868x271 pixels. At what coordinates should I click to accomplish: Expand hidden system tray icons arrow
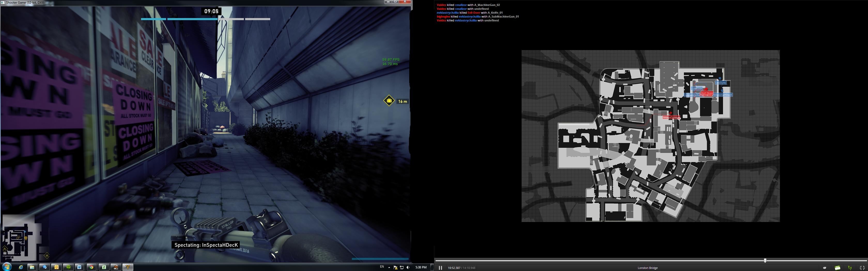pyautogui.click(x=389, y=267)
